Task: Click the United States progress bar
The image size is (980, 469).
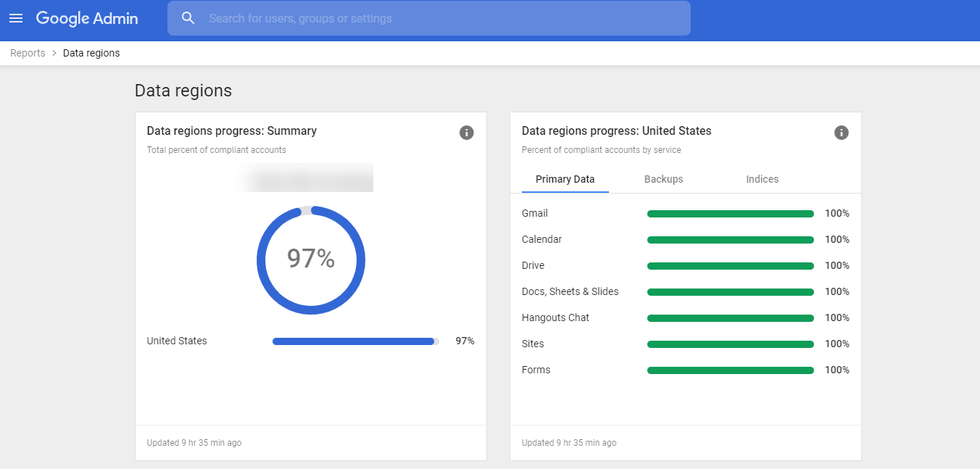Action: click(x=353, y=341)
